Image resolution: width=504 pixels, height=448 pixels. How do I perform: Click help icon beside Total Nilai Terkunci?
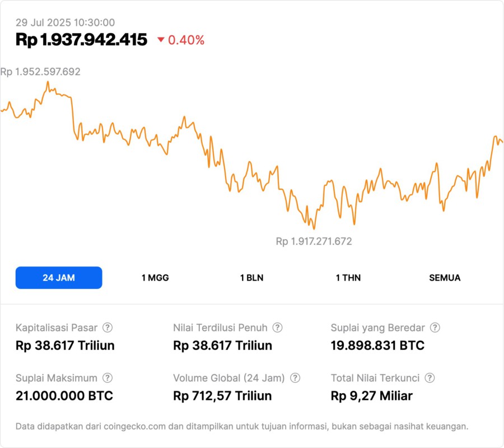pyautogui.click(x=430, y=378)
